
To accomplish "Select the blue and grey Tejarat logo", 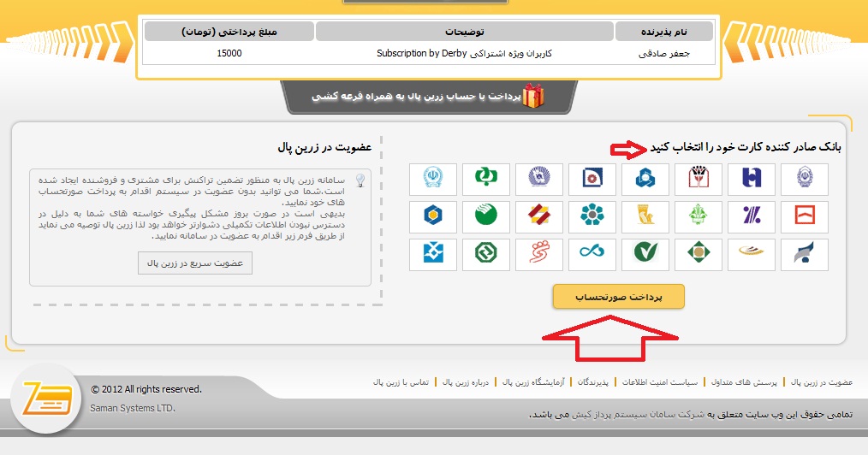I will coord(805,254).
